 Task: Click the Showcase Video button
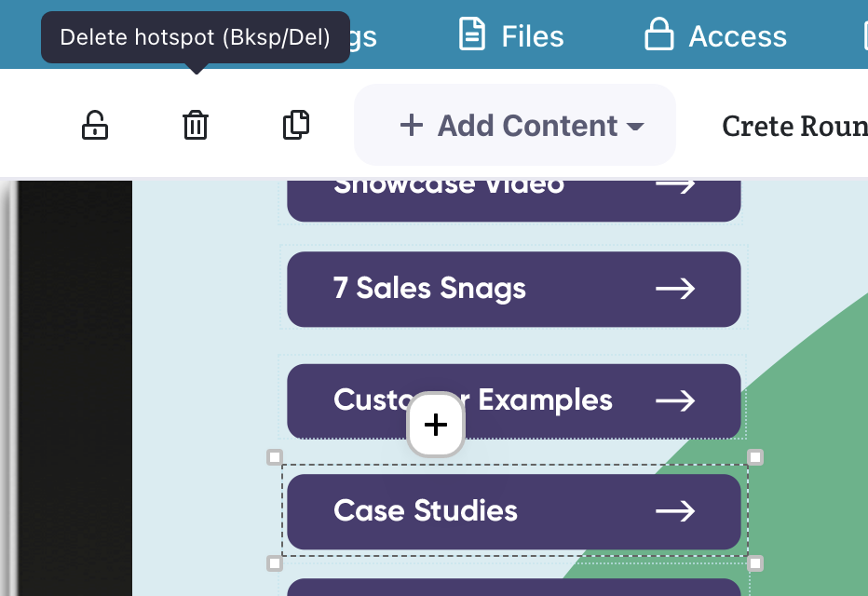[x=513, y=194]
